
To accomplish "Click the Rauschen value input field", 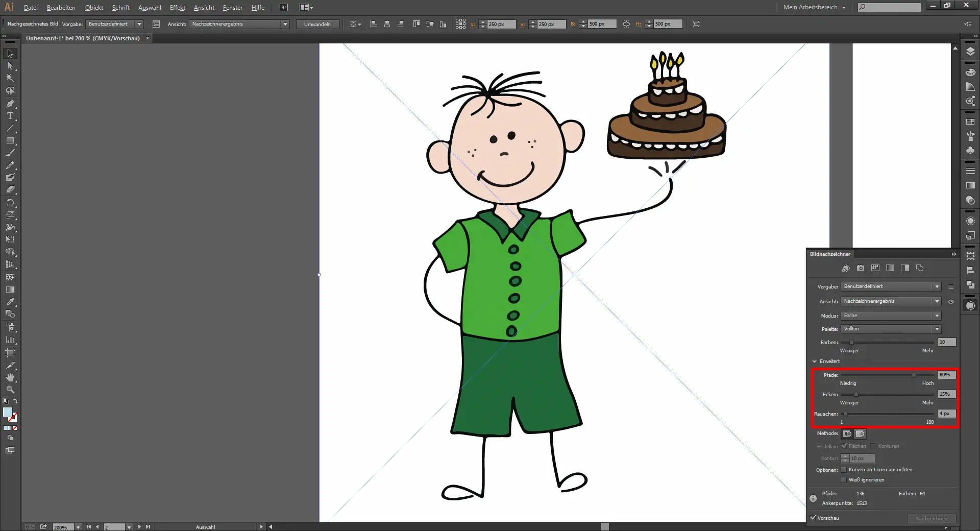I will pyautogui.click(x=946, y=414).
